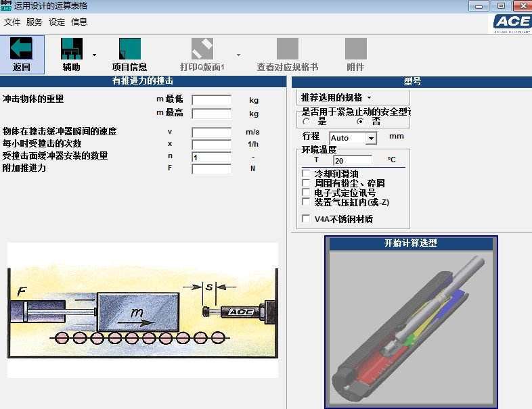The image size is (532, 409).
Task: Enable the 装置气压缸内(或-Z) checkbox
Action: coord(306,202)
